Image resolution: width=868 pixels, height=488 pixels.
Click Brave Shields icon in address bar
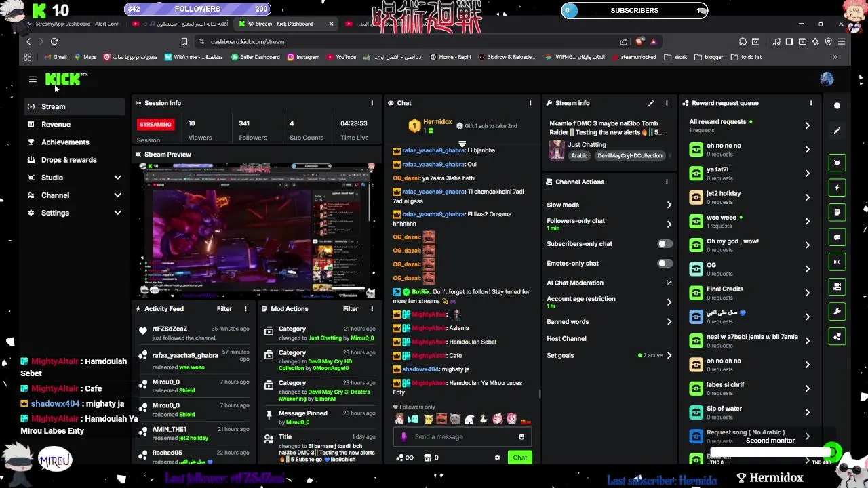[x=639, y=41]
